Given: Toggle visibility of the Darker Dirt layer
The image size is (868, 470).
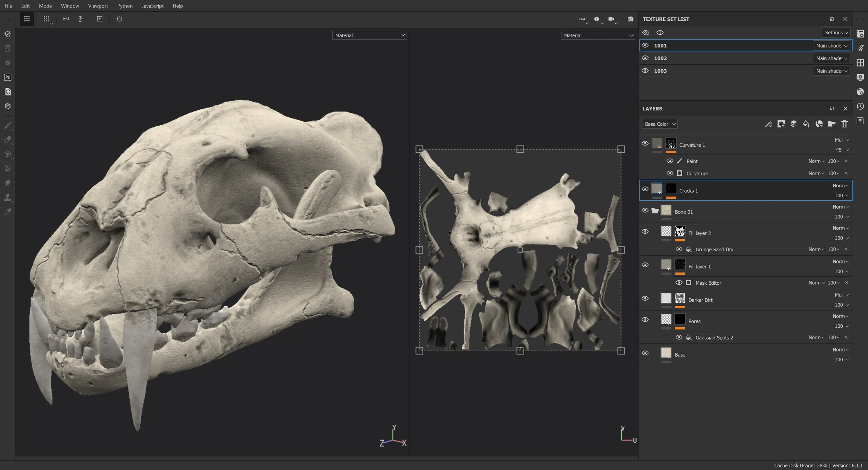Looking at the screenshot, I should click(x=645, y=298).
